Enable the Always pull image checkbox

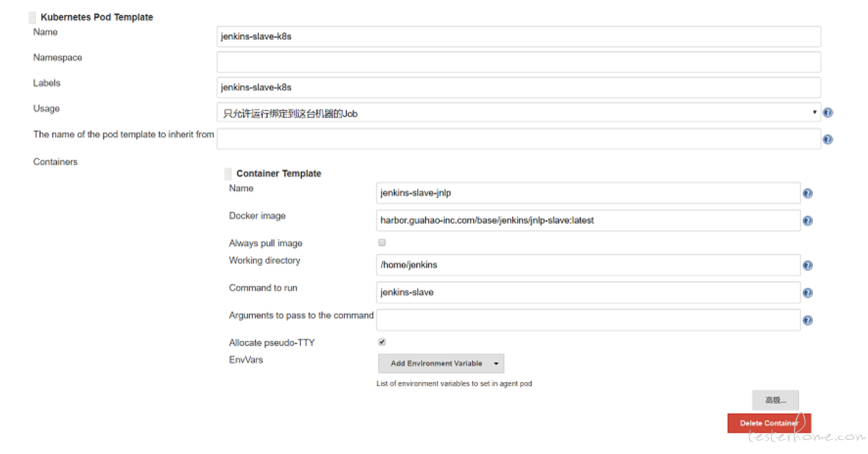point(382,243)
